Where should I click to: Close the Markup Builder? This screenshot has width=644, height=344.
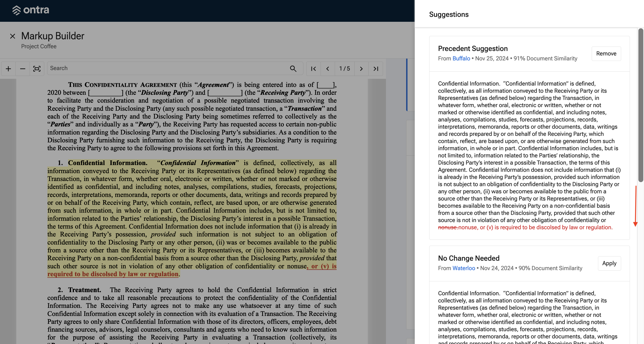pyautogui.click(x=13, y=36)
